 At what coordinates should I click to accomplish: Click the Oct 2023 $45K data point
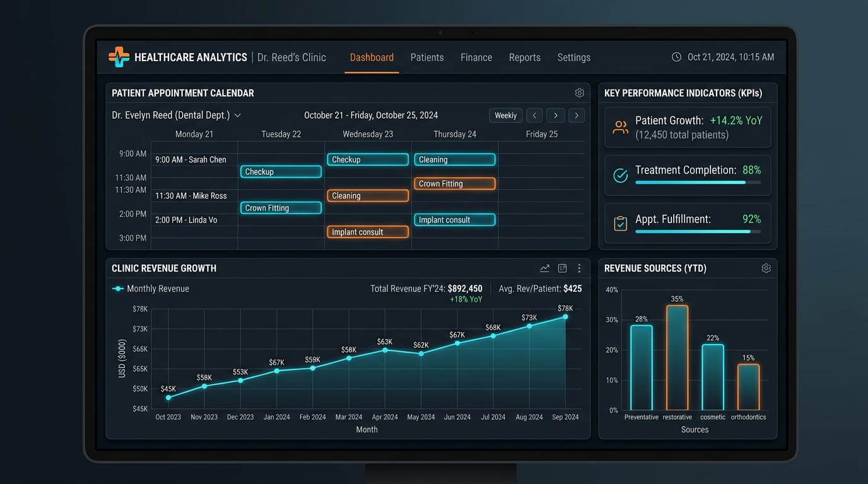[168, 398]
